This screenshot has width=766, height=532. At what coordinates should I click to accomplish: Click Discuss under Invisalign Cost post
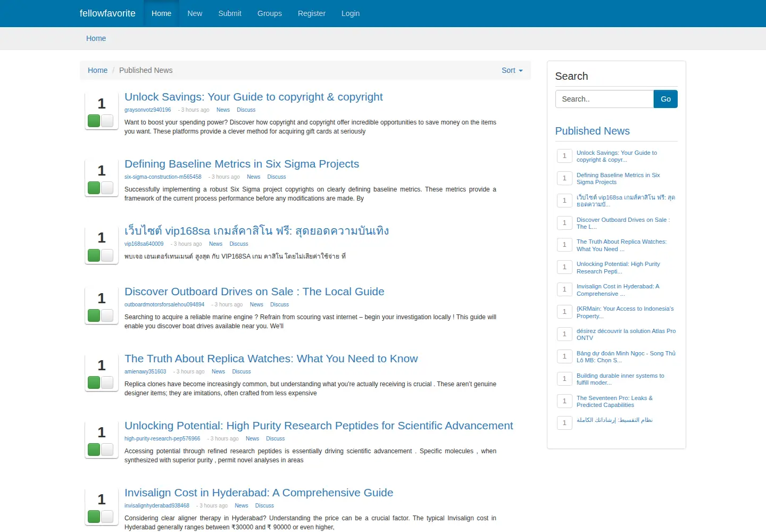[264, 506]
